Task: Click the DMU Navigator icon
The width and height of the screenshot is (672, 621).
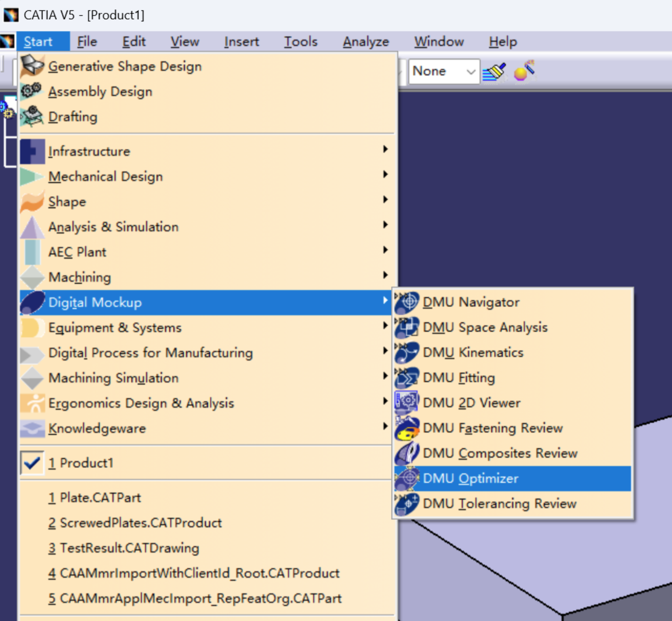Action: (x=406, y=302)
